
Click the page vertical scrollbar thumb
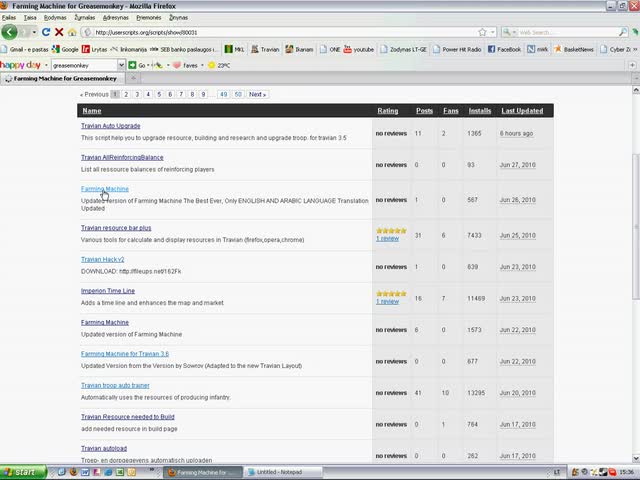(636, 227)
